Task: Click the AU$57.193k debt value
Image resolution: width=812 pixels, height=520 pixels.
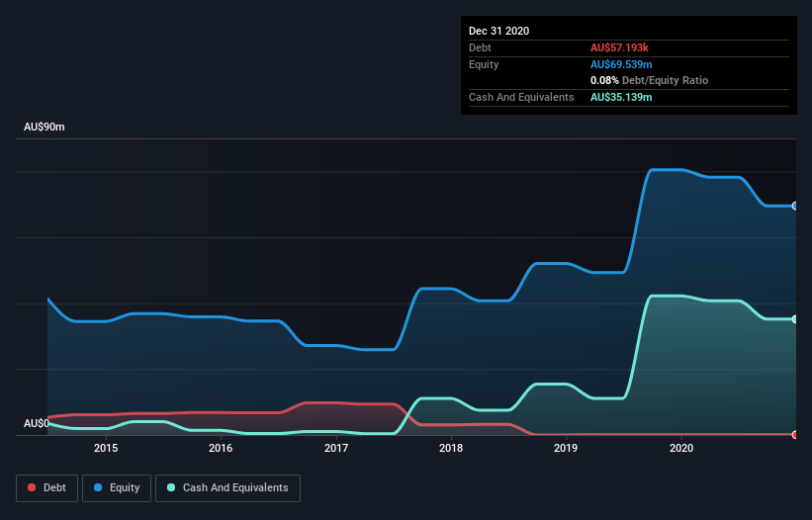Action: (x=619, y=47)
